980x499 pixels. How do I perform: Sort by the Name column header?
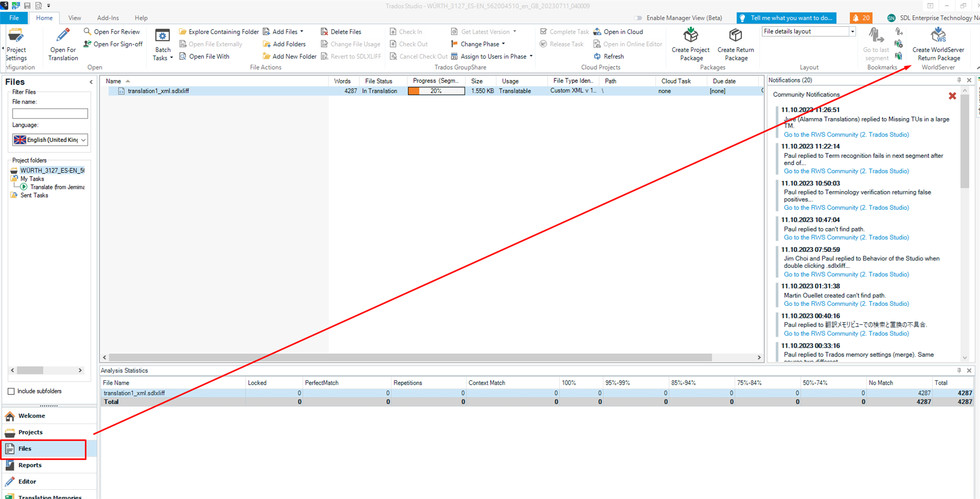click(x=215, y=81)
